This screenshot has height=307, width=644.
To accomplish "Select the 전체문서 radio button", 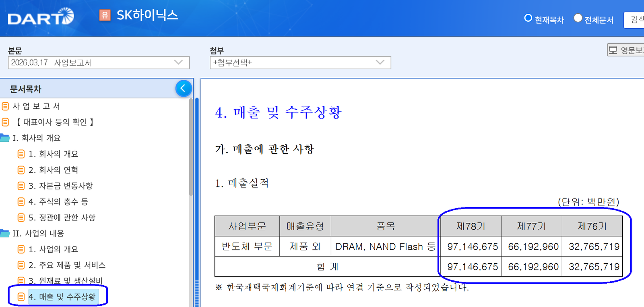I will [x=578, y=18].
